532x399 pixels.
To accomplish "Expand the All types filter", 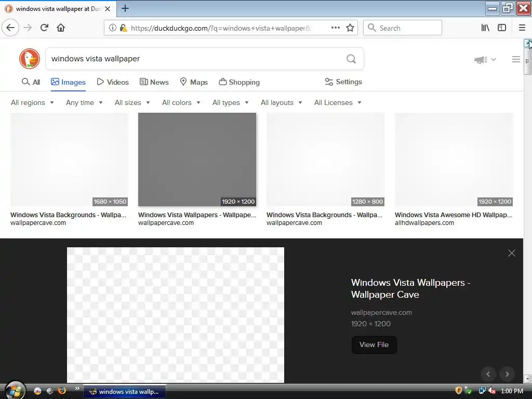I will [x=230, y=102].
